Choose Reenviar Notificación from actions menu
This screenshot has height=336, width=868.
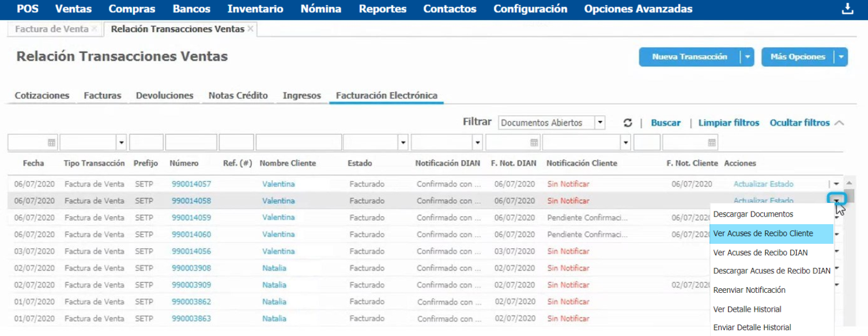(x=749, y=290)
